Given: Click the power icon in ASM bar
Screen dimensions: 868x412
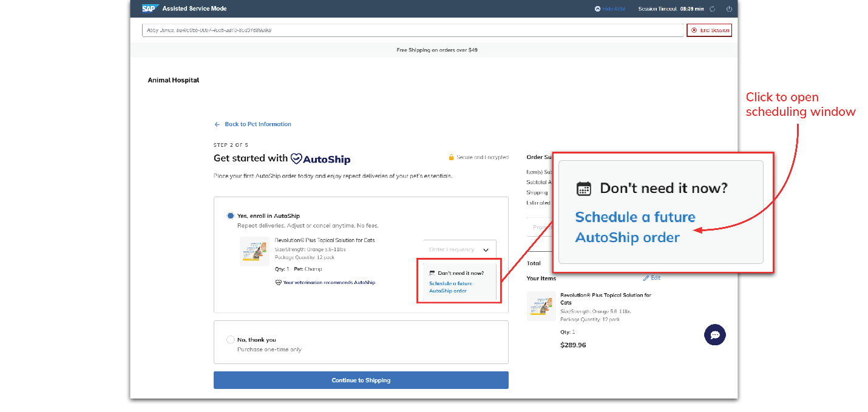Looking at the screenshot, I should (x=729, y=9).
